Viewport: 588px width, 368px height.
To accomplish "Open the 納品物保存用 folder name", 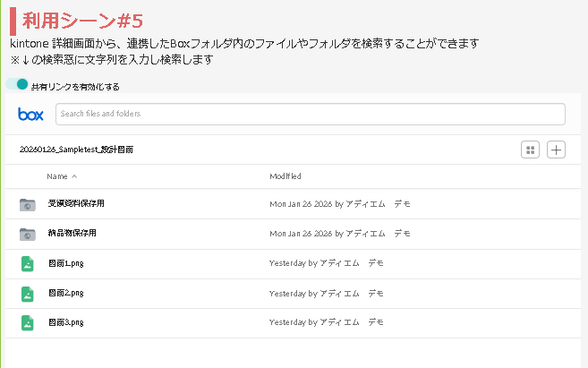I will (72, 234).
